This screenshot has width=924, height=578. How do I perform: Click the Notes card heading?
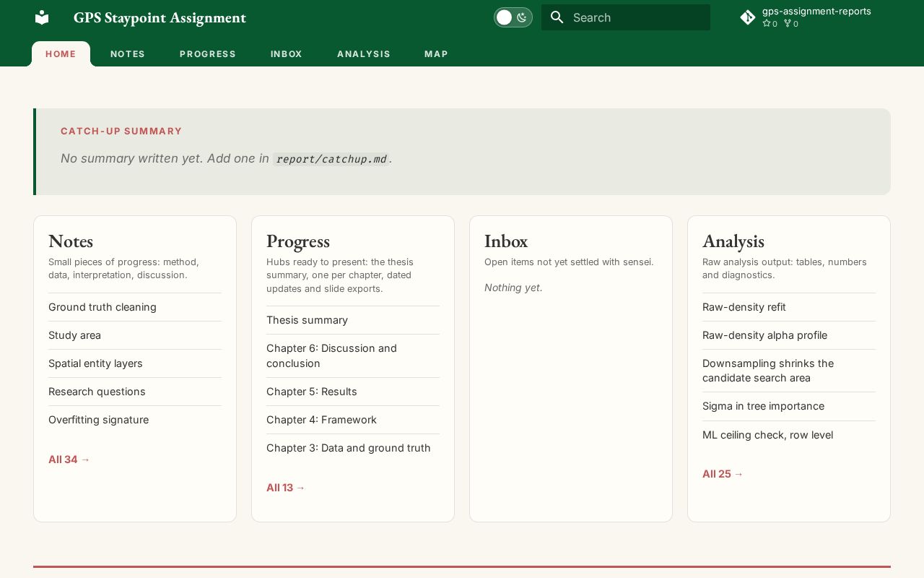71,241
